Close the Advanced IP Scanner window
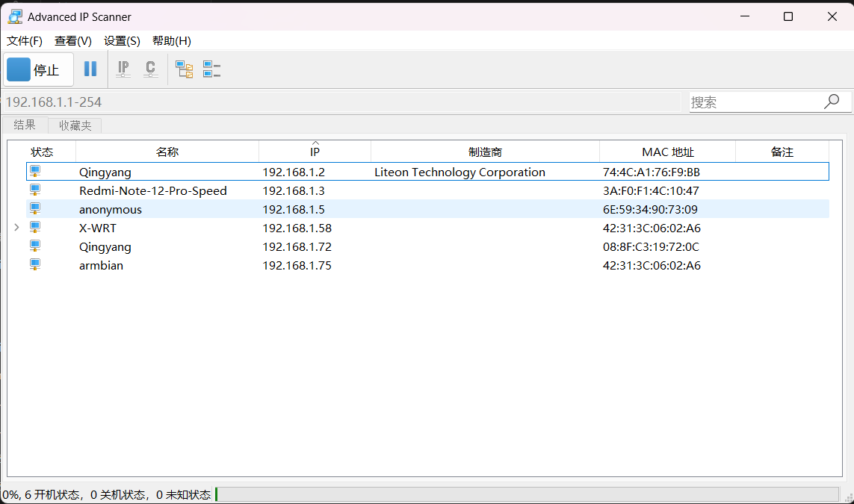Viewport: 854px width, 504px height. pos(832,16)
